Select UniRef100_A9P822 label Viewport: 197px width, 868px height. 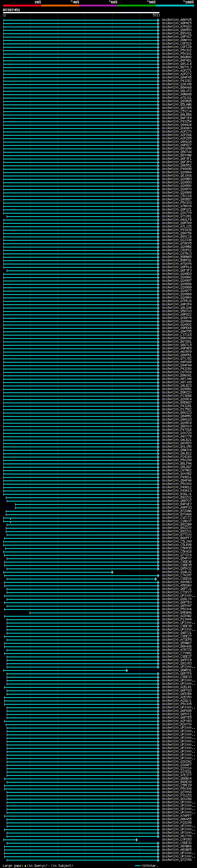177,314
